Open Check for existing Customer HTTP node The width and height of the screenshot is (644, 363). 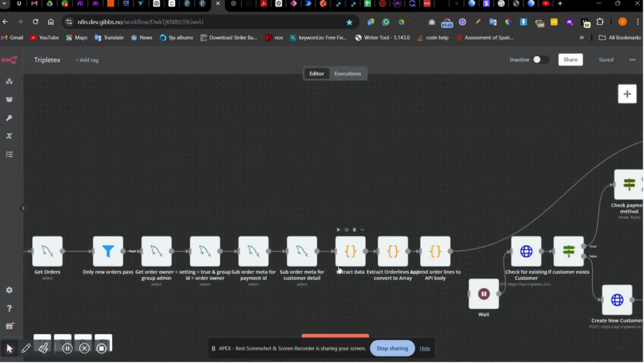(526, 251)
